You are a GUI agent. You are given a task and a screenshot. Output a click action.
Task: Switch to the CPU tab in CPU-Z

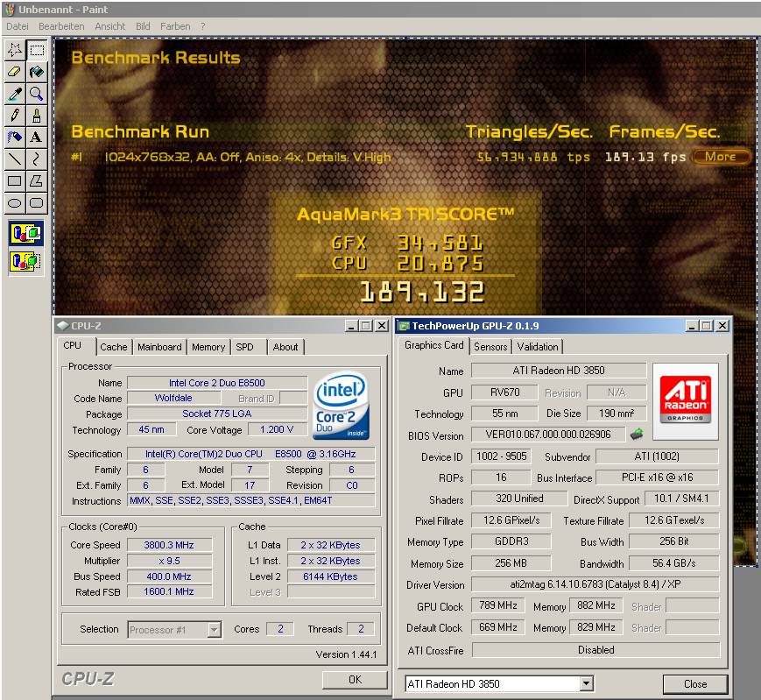(x=73, y=346)
